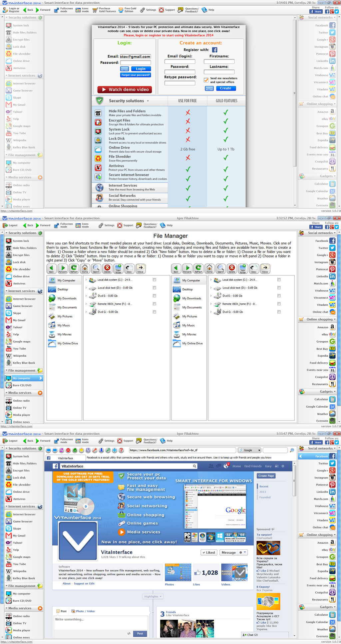Click the browser stop loading red icon

68,450
